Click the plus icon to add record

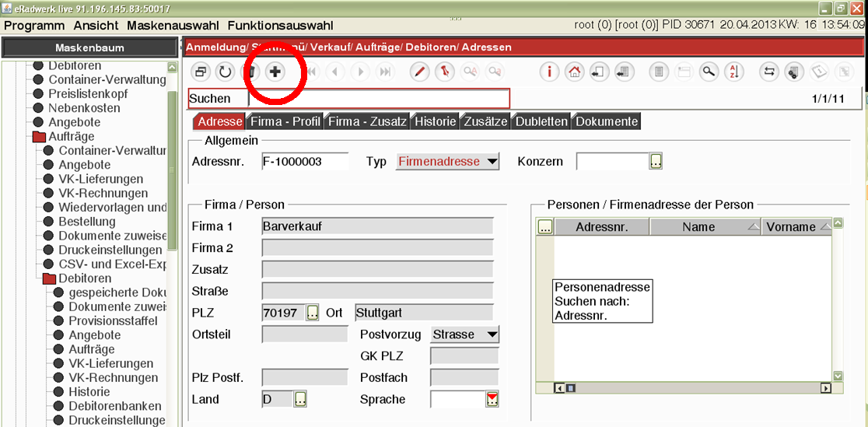coord(275,72)
